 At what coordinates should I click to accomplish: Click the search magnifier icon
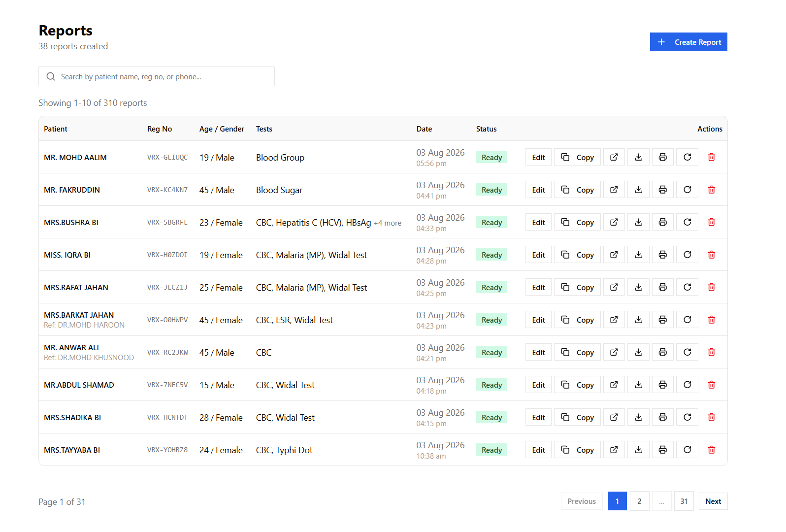coord(51,76)
